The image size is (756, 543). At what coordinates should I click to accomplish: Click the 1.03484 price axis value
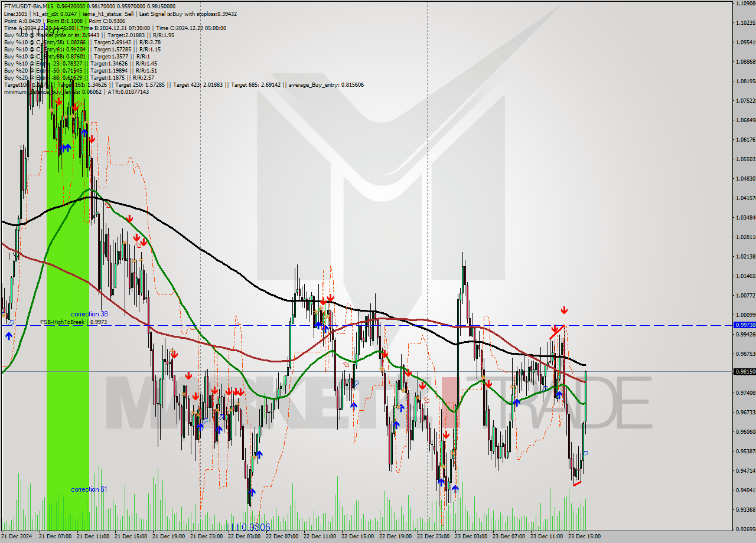pyautogui.click(x=746, y=218)
